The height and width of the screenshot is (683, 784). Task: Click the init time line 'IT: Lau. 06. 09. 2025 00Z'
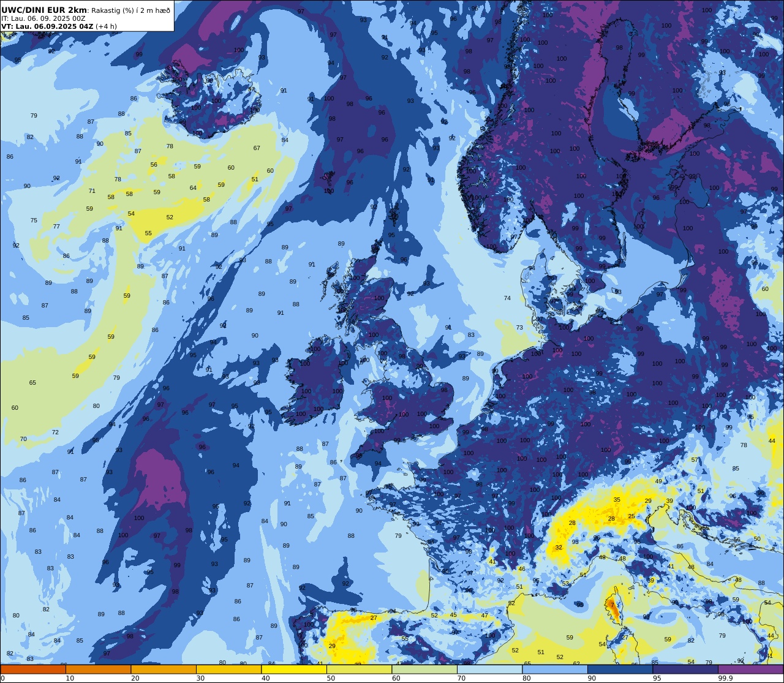(43, 18)
